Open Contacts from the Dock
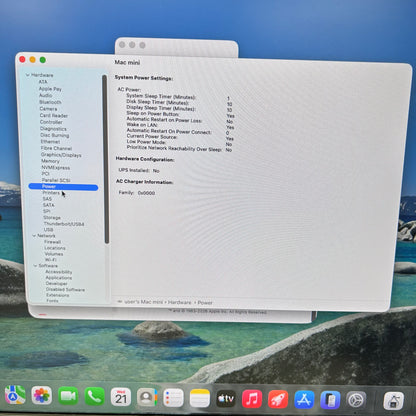The image size is (416, 416). 147,397
